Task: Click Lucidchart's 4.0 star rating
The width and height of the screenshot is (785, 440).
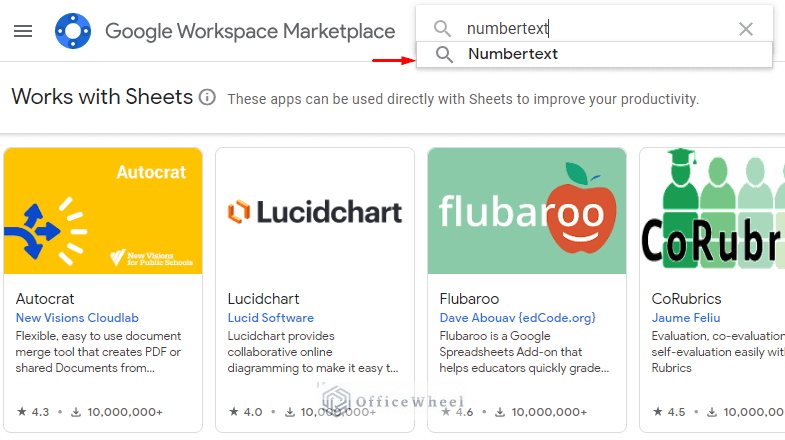Action: (x=245, y=412)
